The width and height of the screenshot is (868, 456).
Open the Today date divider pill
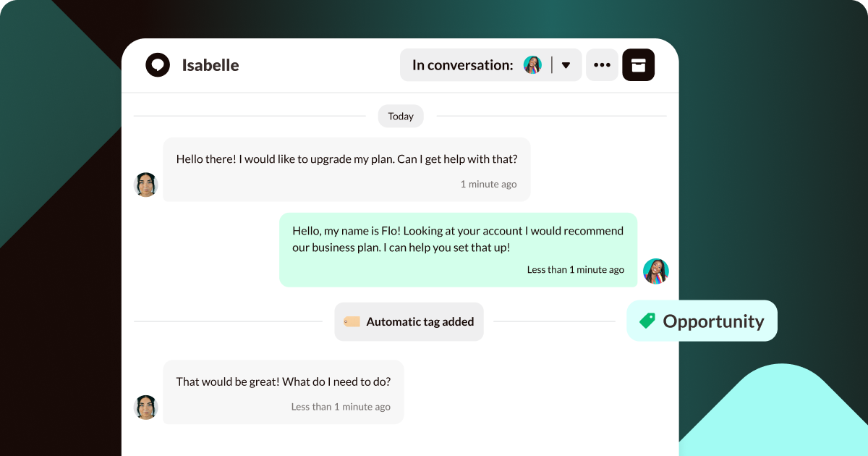point(400,116)
